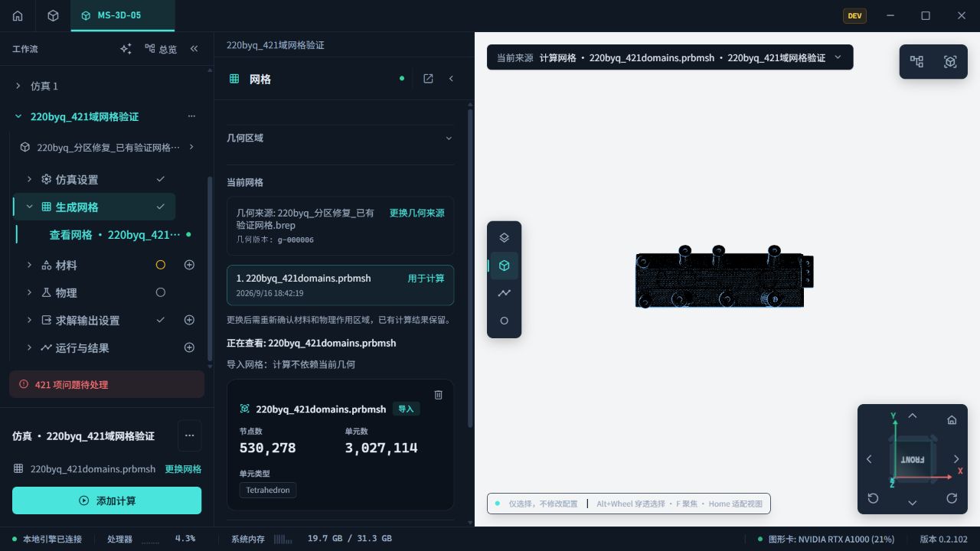Click the DEV badge in title bar
Viewport: 980px width, 551px height.
pos(854,15)
